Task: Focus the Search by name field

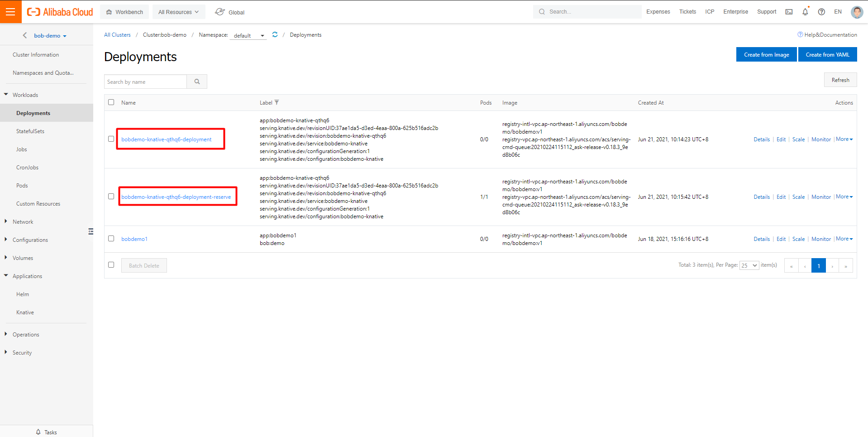Action: [x=145, y=82]
